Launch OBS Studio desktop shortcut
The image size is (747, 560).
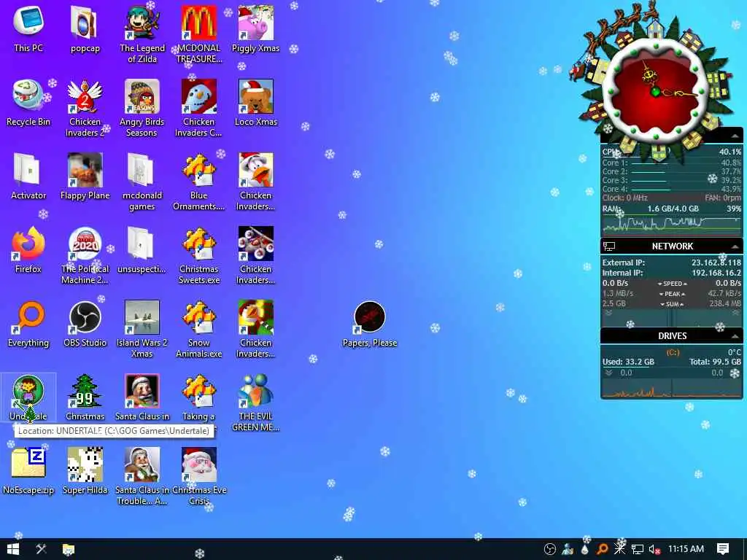click(85, 323)
